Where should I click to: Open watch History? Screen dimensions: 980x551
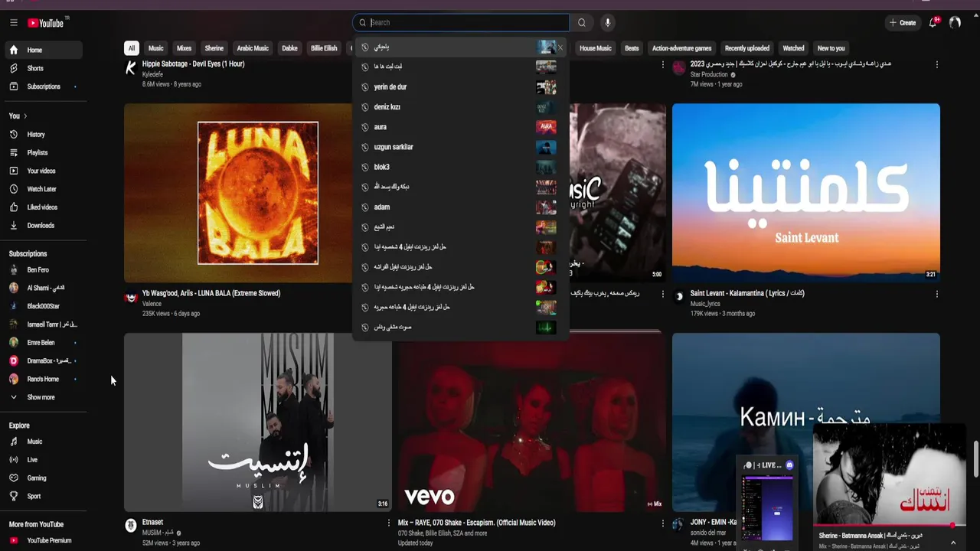click(x=44, y=134)
